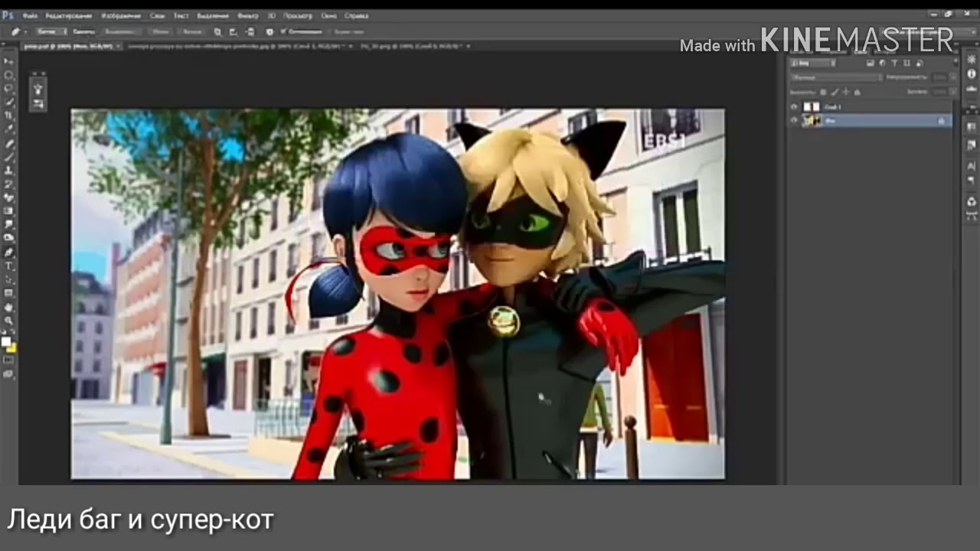
Task: Click the fill value field
Action: 939,92
